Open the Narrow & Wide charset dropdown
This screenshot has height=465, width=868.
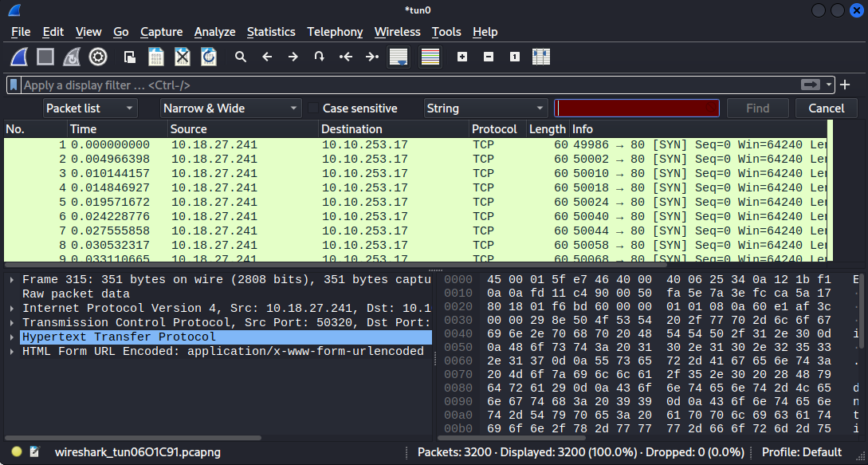click(x=231, y=108)
